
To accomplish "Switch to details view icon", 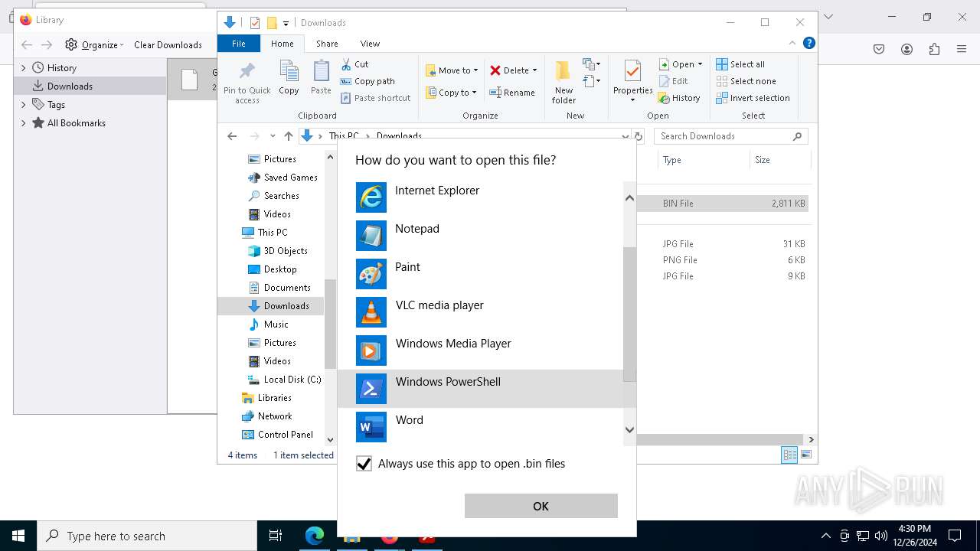I will (x=789, y=455).
